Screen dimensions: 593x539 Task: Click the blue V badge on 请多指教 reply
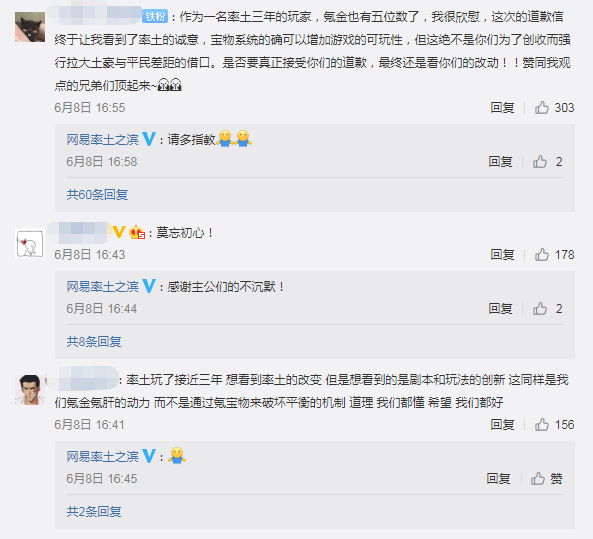coord(149,139)
